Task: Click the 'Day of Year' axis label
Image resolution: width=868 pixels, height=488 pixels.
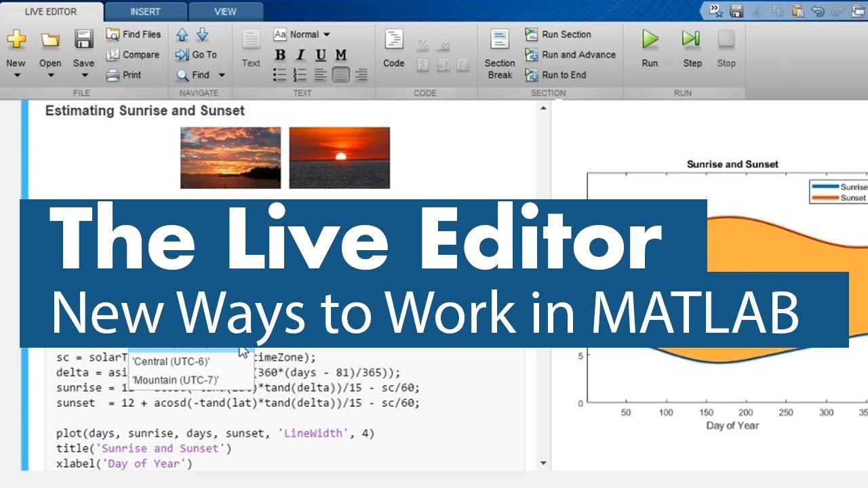Action: (x=732, y=426)
